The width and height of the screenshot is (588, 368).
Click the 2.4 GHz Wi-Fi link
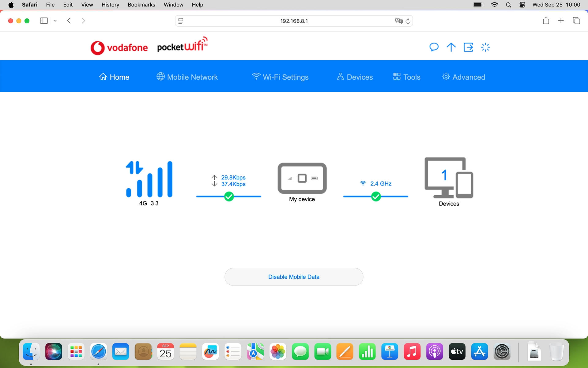[381, 183]
